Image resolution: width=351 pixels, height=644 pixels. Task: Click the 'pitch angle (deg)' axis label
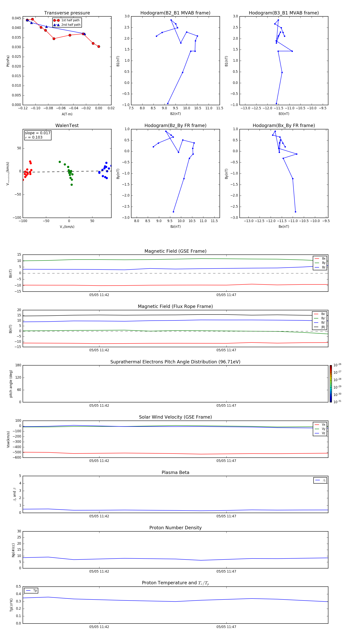pyautogui.click(x=11, y=384)
